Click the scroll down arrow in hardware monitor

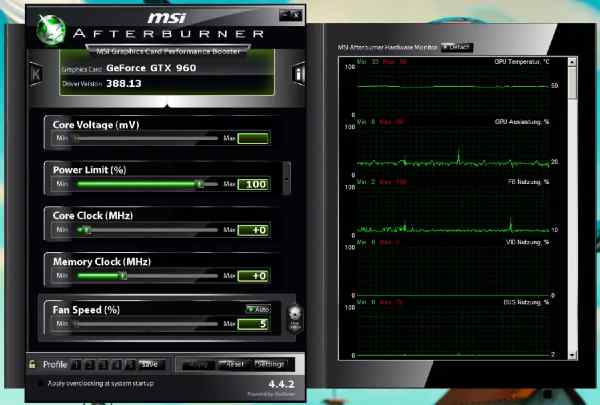(x=573, y=353)
